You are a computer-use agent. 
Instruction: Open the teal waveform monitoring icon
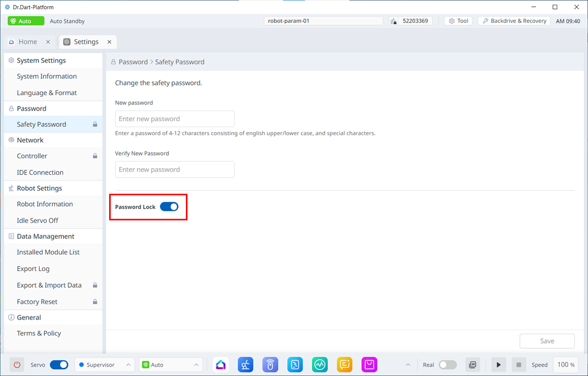click(320, 365)
